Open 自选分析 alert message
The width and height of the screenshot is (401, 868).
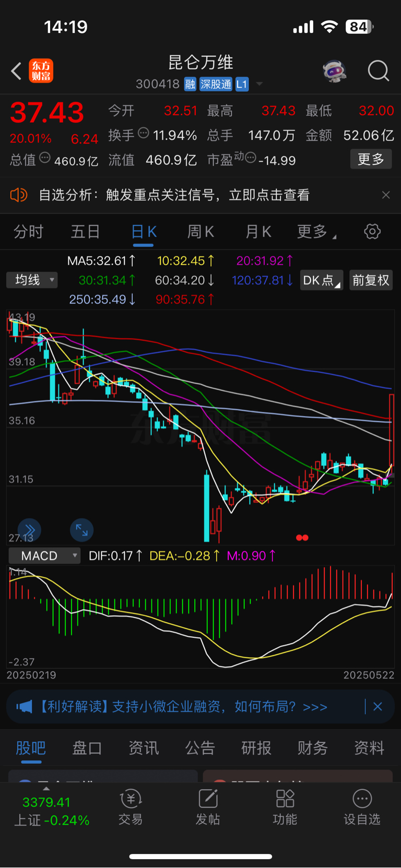(x=174, y=195)
